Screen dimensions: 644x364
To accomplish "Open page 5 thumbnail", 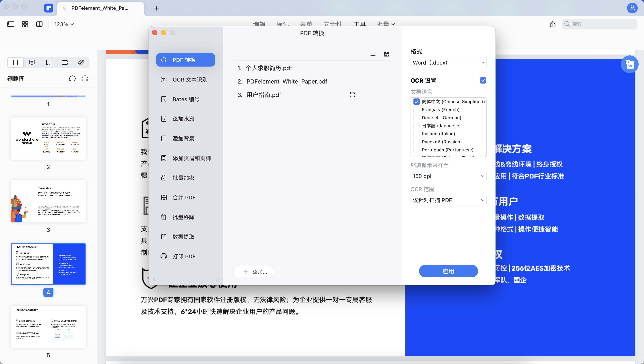I will pyautogui.click(x=48, y=327).
